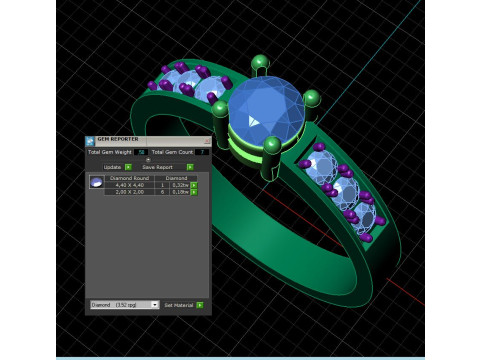This screenshot has width=480, height=360.
Task: Click green arrow next to Save Report
Action: tap(190, 167)
